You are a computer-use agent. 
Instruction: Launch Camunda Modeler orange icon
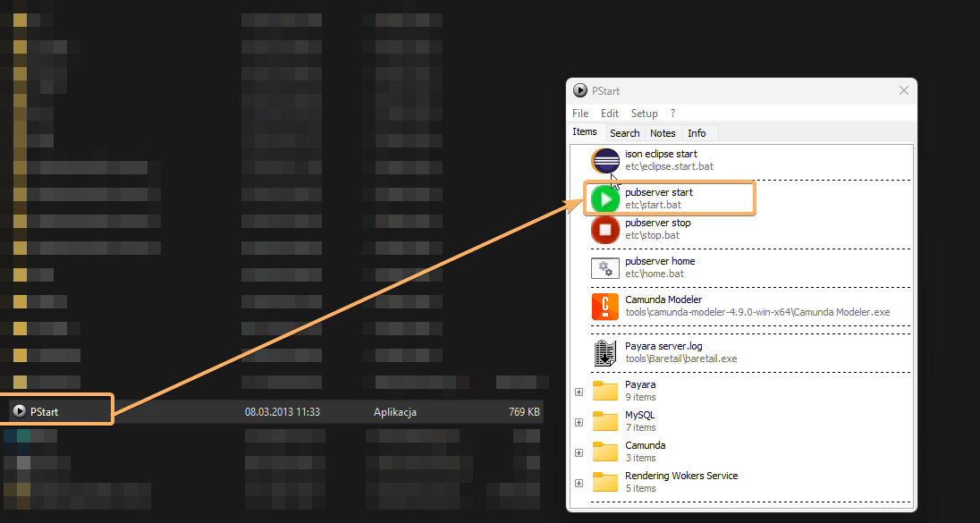point(605,307)
